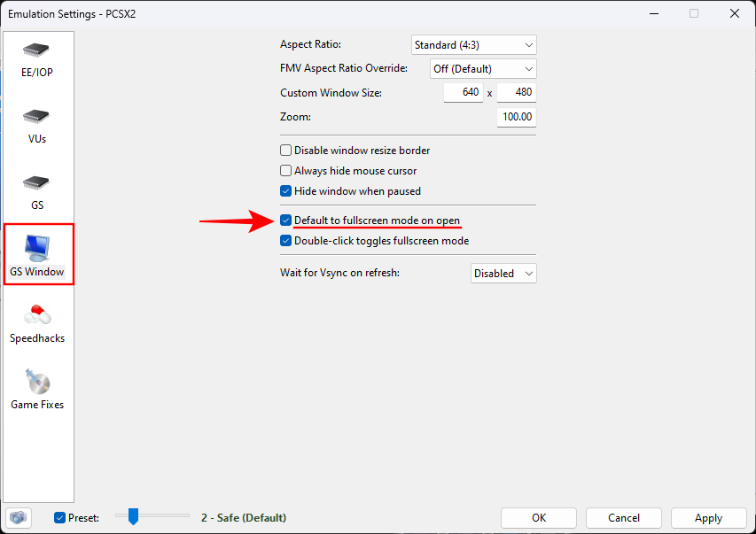Click the OK button
Viewport: 756px width, 534px height.
click(539, 517)
